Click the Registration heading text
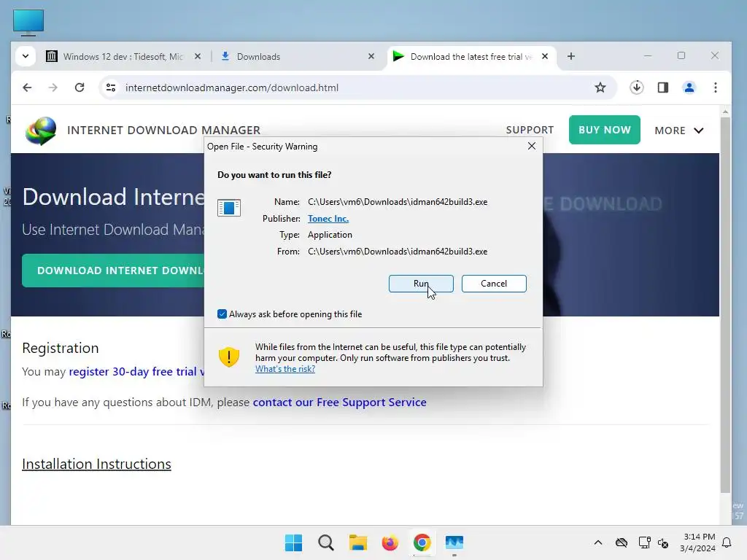 [x=61, y=348]
